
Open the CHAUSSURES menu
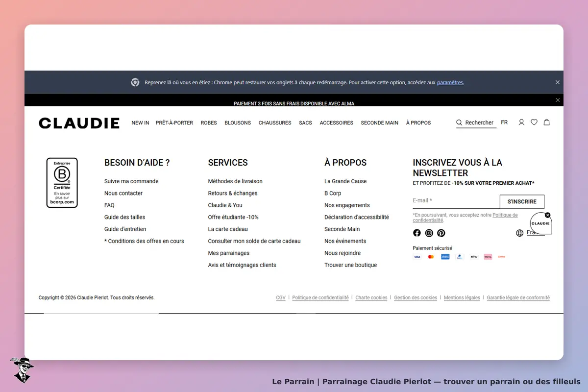point(275,123)
